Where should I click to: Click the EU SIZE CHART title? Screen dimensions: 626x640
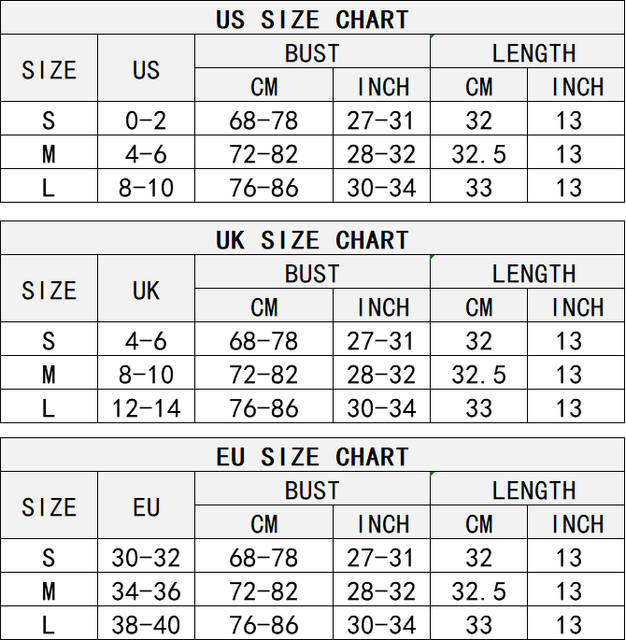[x=312, y=456]
